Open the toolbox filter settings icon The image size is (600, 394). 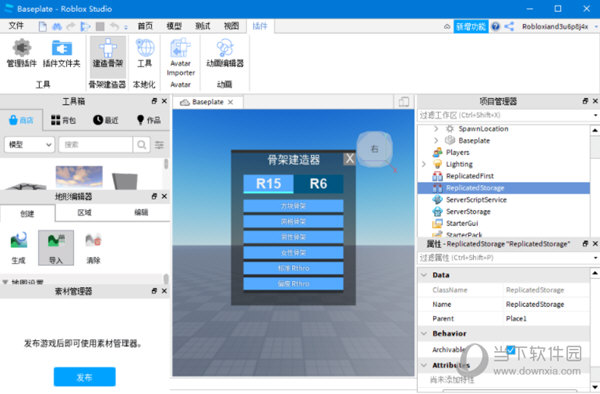click(x=159, y=145)
